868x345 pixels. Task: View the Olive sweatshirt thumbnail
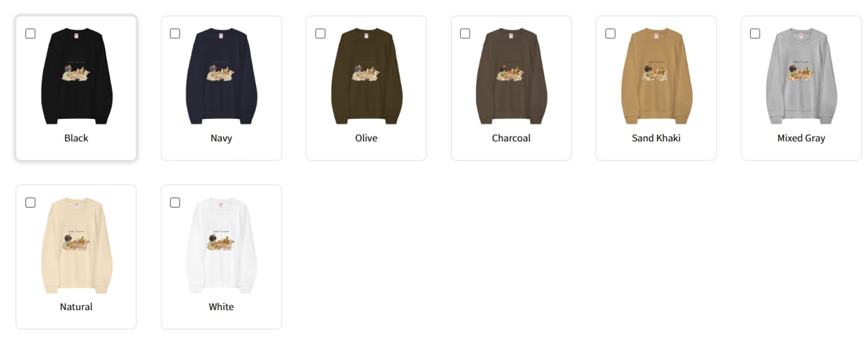pos(366,76)
